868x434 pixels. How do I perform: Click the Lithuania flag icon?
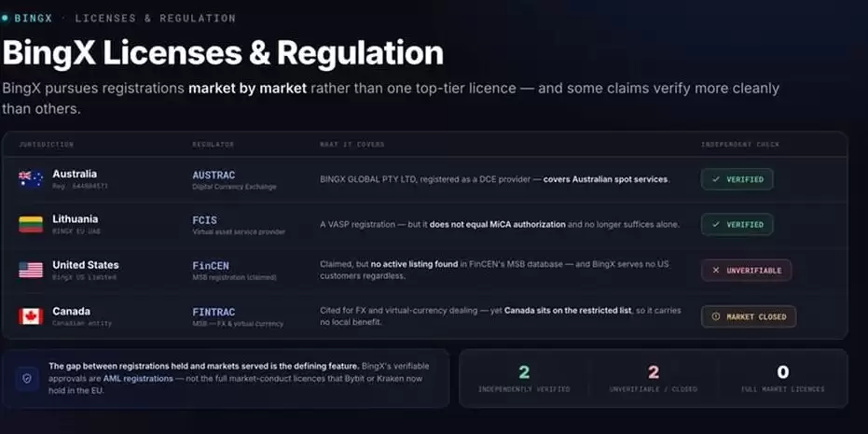click(31, 225)
